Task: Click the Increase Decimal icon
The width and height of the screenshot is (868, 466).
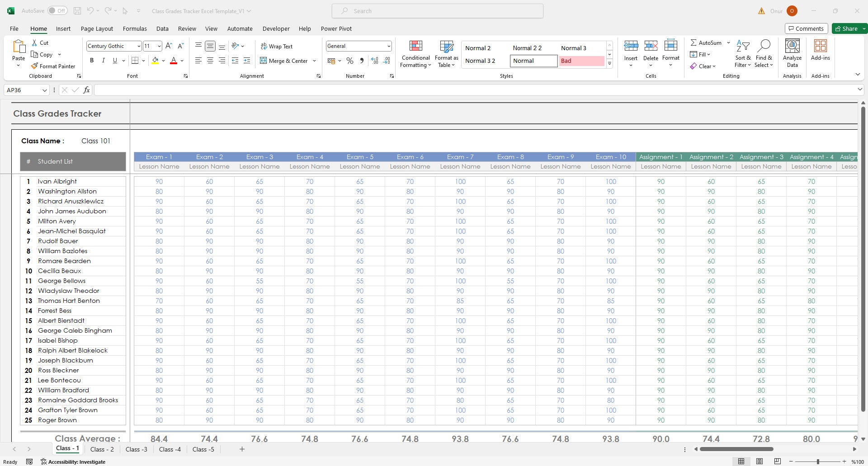Action: (374, 61)
